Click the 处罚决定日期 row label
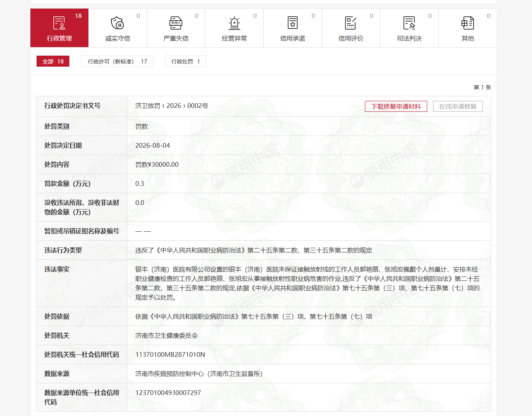The height and width of the screenshot is (416, 532). (x=63, y=145)
